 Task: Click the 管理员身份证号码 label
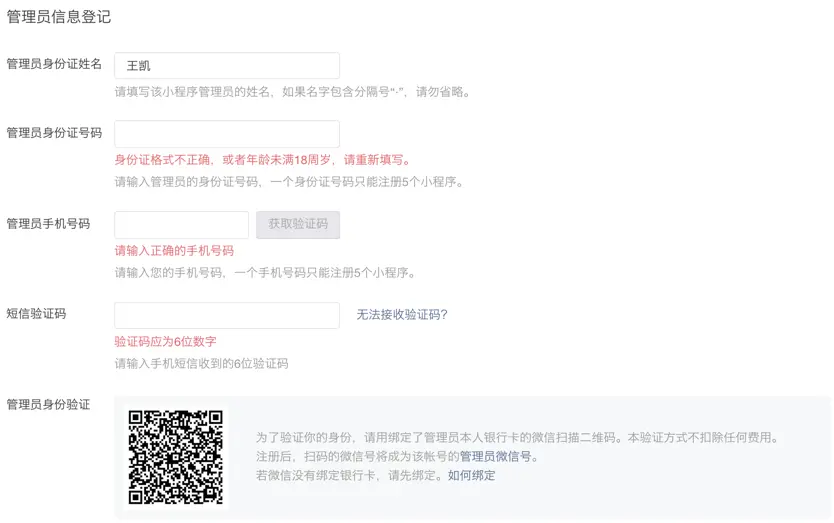[x=54, y=132]
